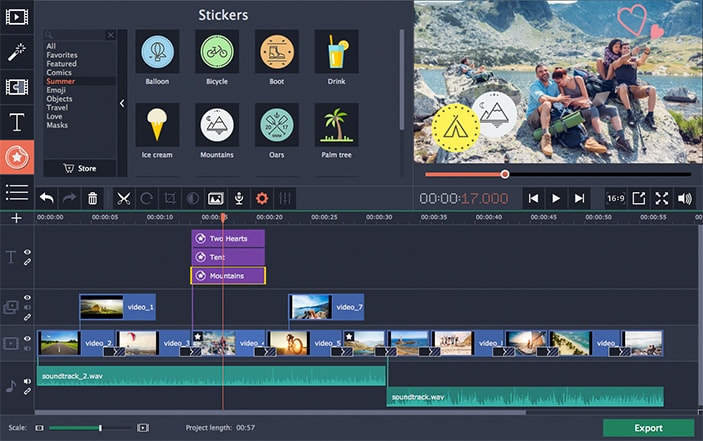Select the Crop tool icon
Image resolution: width=703 pixels, height=441 pixels.
click(x=169, y=198)
